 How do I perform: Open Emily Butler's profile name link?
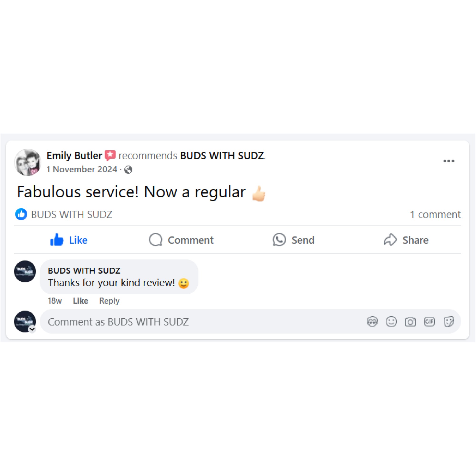tap(74, 155)
